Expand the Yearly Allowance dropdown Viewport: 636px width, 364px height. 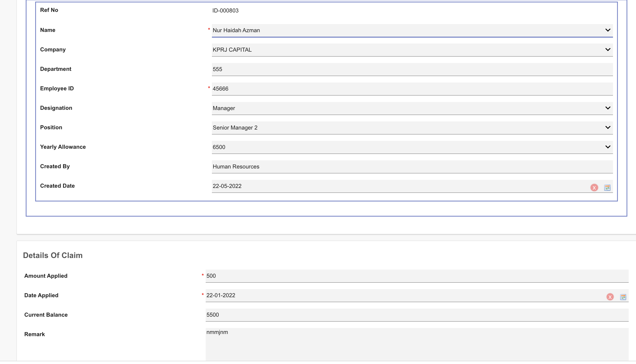point(608,147)
